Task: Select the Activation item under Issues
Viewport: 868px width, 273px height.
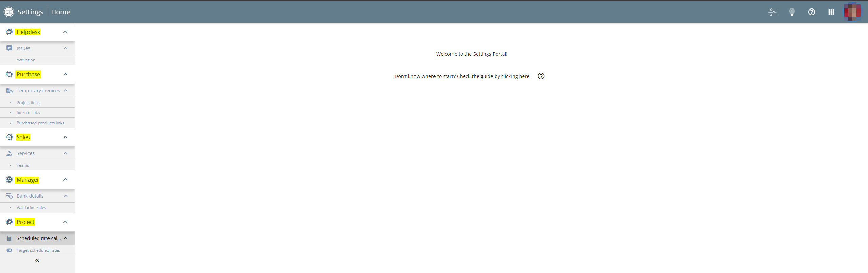Action: (26, 60)
